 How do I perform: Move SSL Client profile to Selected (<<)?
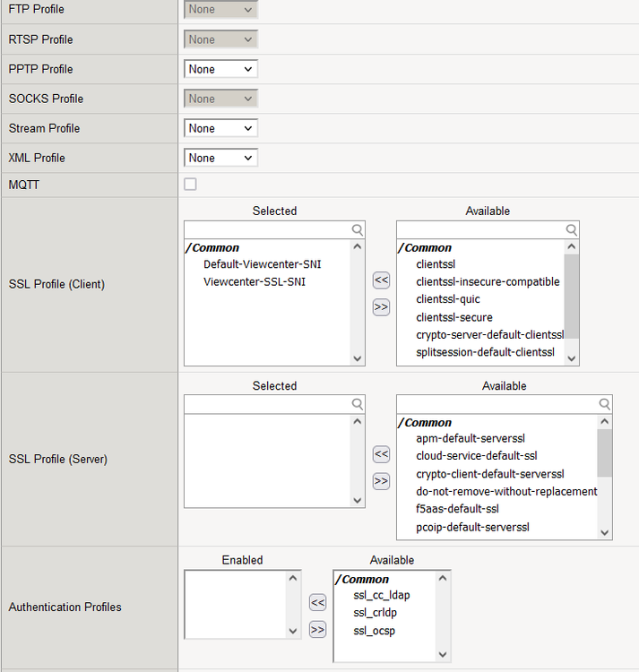tap(381, 280)
